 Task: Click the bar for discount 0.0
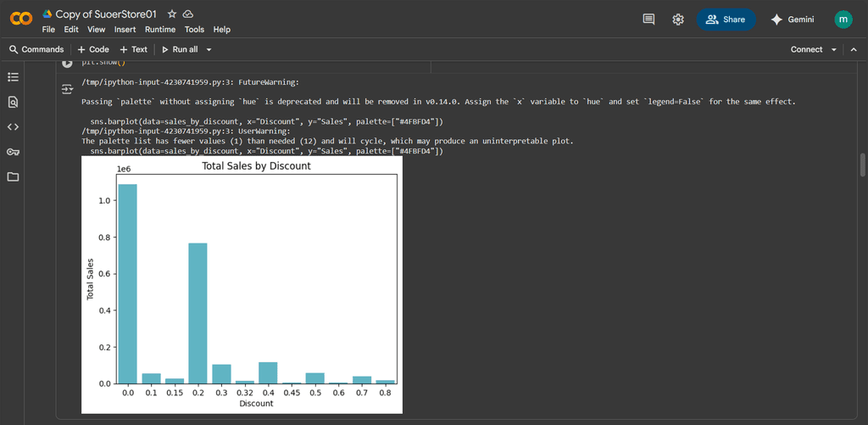coord(128,283)
